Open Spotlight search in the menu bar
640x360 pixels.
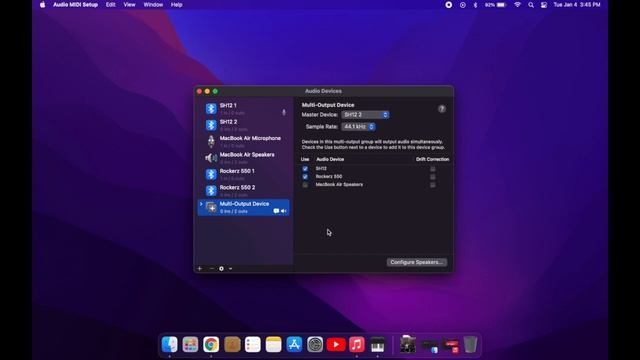(531, 5)
